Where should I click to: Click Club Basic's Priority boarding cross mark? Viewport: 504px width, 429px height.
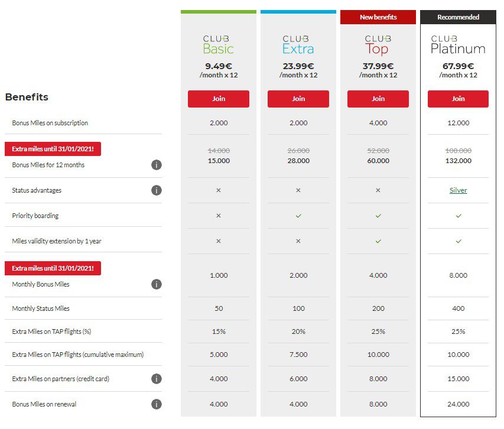click(x=219, y=216)
